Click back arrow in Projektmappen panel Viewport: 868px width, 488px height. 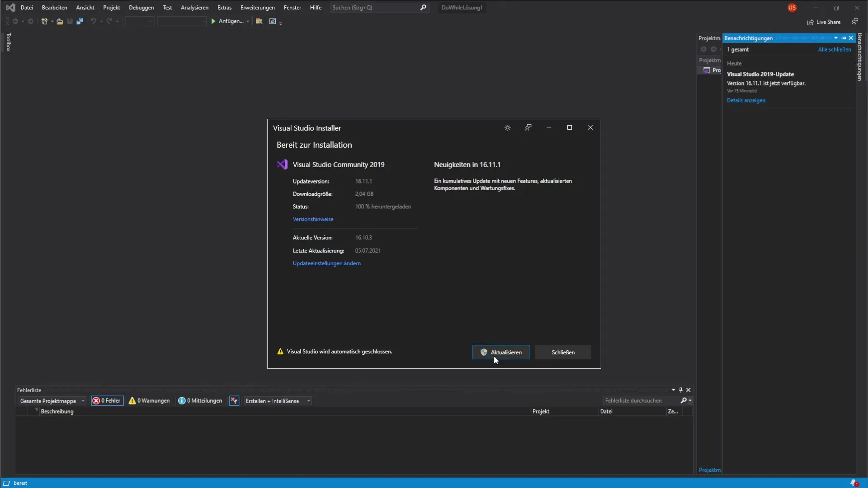pos(703,49)
